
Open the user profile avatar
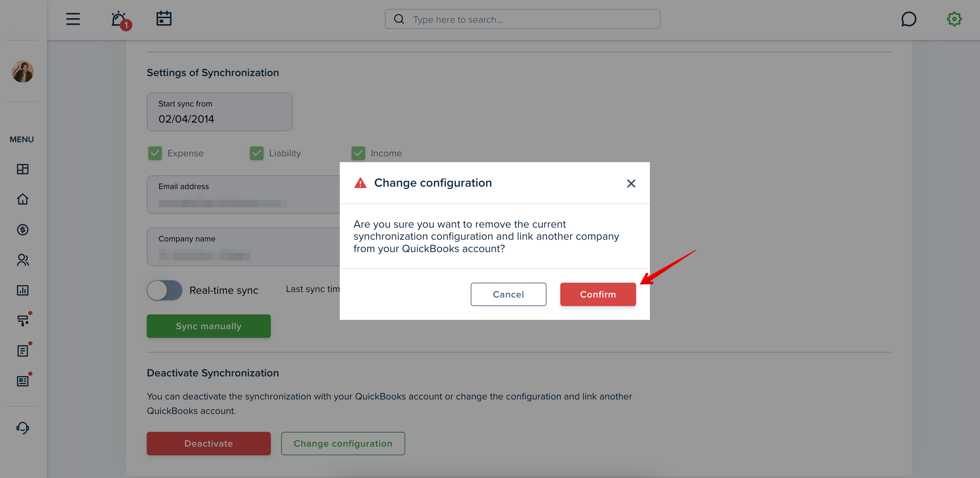coord(22,71)
